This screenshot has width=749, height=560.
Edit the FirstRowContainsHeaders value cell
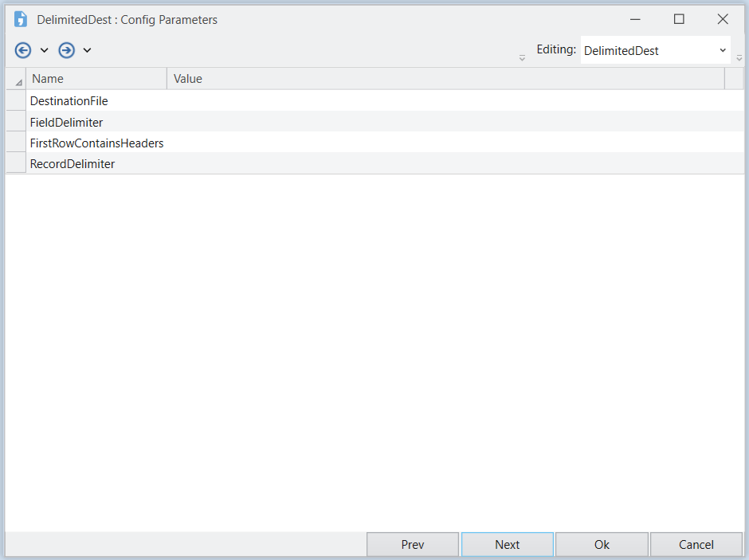455,143
